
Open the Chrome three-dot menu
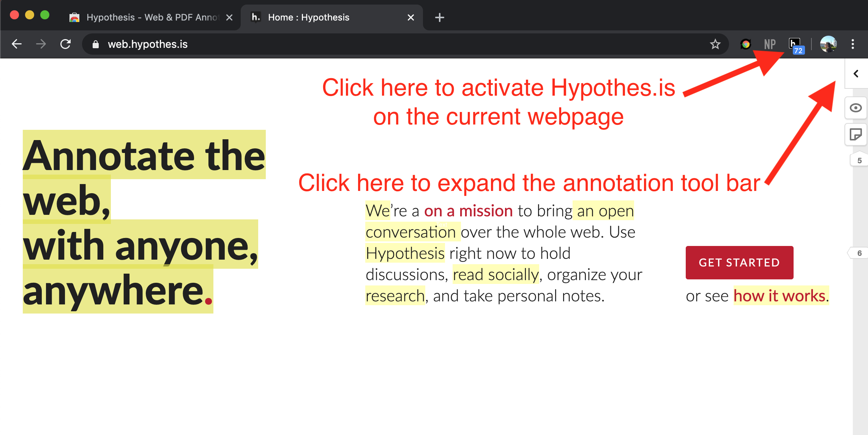pyautogui.click(x=853, y=44)
